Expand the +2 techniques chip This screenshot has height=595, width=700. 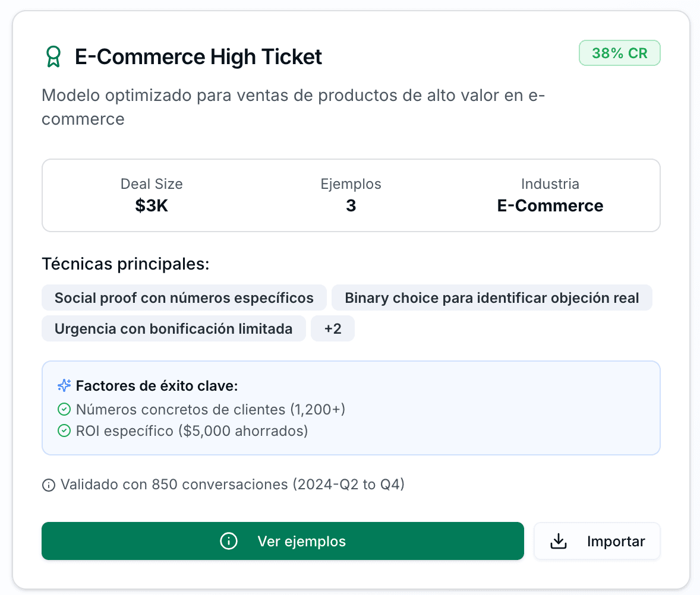tap(333, 329)
